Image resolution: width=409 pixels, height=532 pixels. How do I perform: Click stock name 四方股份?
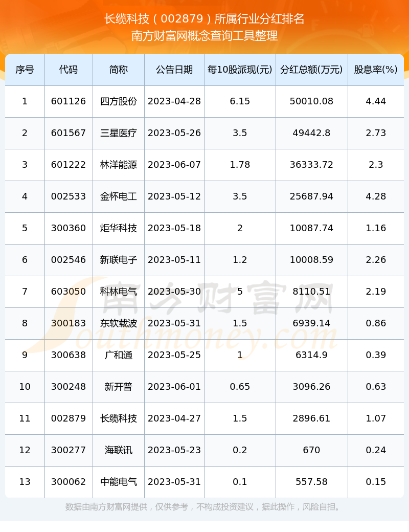pyautogui.click(x=118, y=101)
